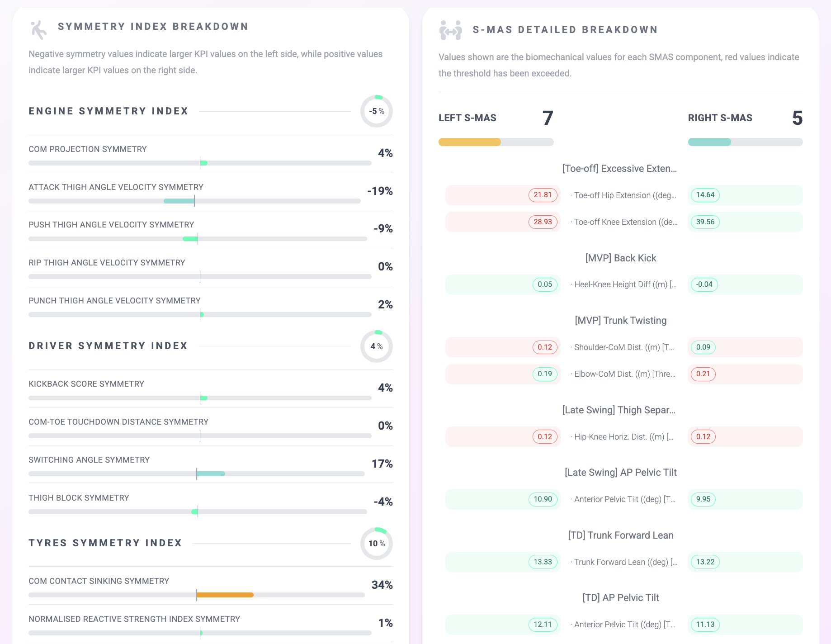Select the [MVP] Back Kick heading
This screenshot has width=831, height=644.
click(x=621, y=258)
